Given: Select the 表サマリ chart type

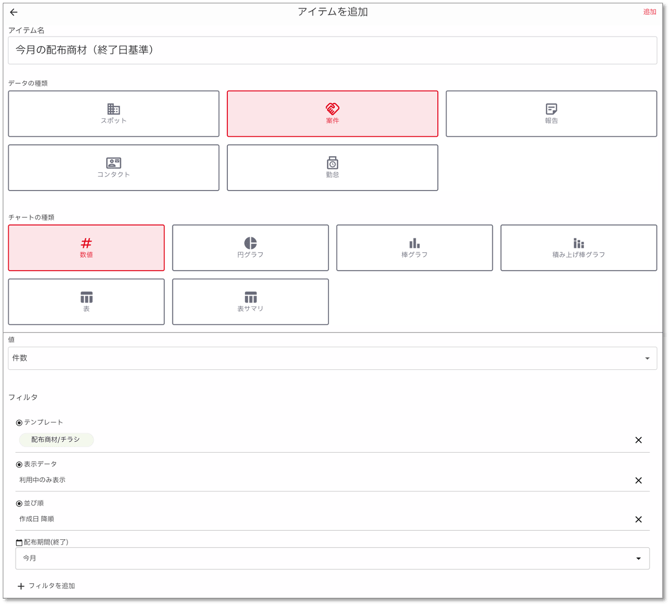Looking at the screenshot, I should [250, 302].
